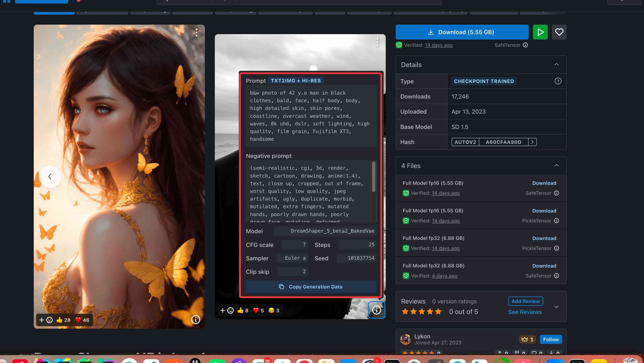Screen dimensions: 644x363
Task: Click the CHECKPOINT TRAINED type badge
Action: click(484, 81)
